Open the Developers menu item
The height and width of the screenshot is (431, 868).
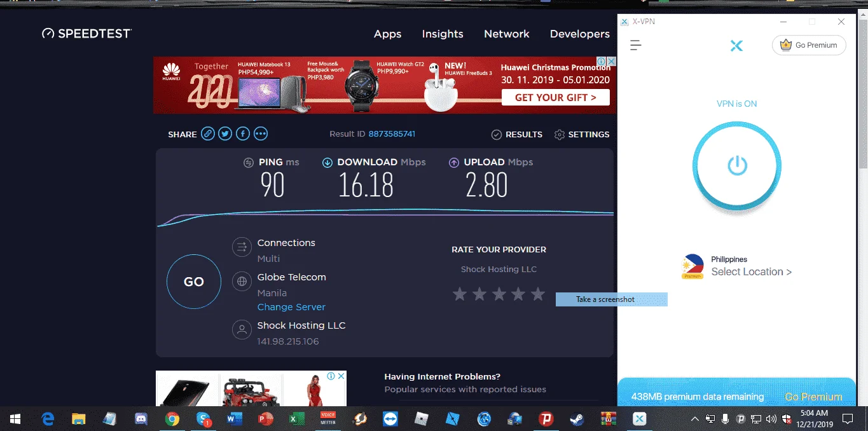(x=579, y=34)
